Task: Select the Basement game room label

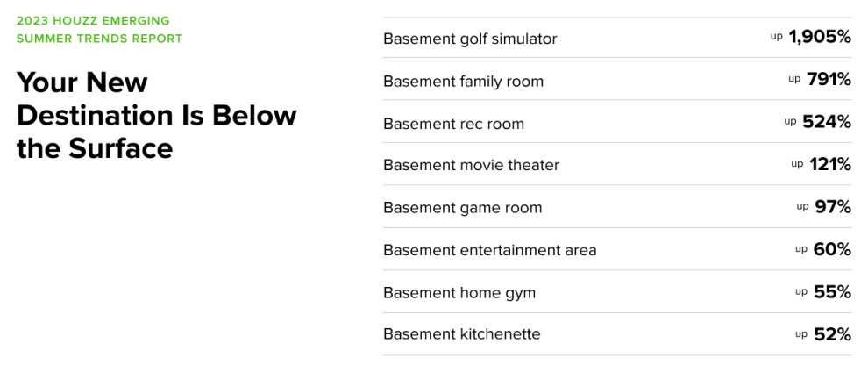Action: pyautogui.click(x=462, y=208)
